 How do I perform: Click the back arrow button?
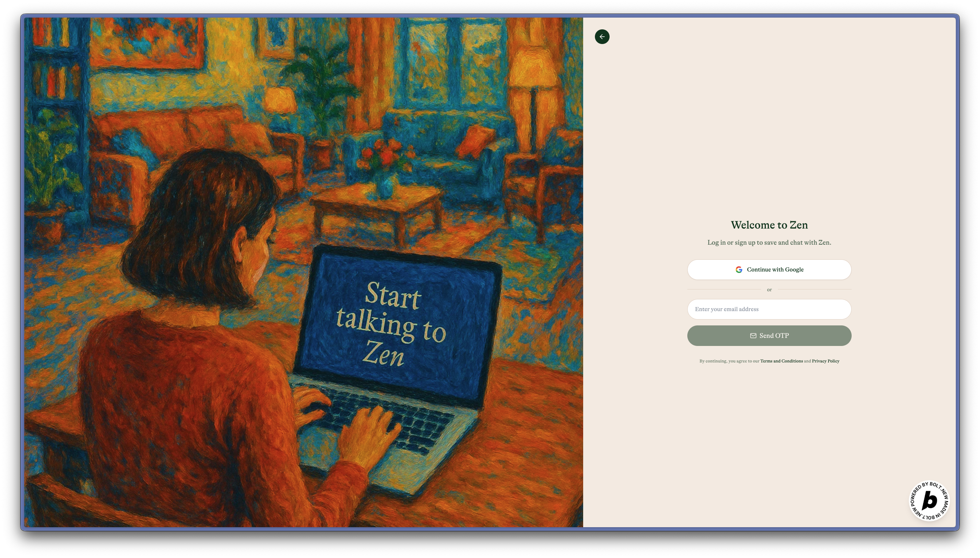pos(602,37)
